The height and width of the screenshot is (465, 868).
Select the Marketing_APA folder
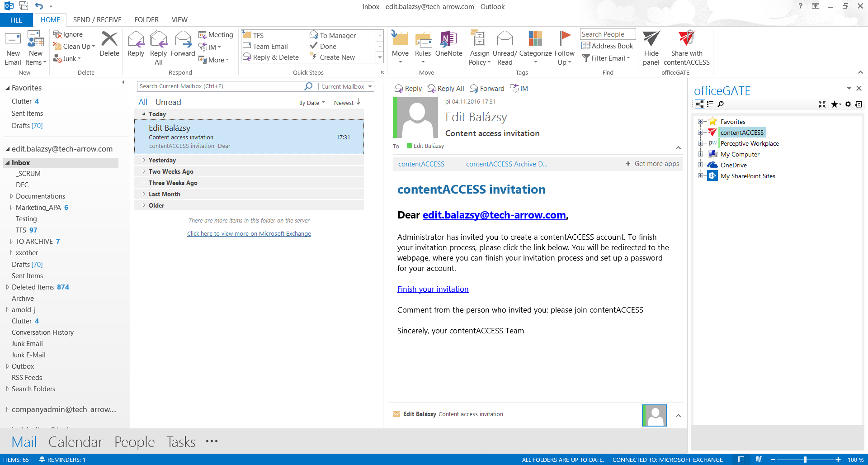(x=38, y=208)
